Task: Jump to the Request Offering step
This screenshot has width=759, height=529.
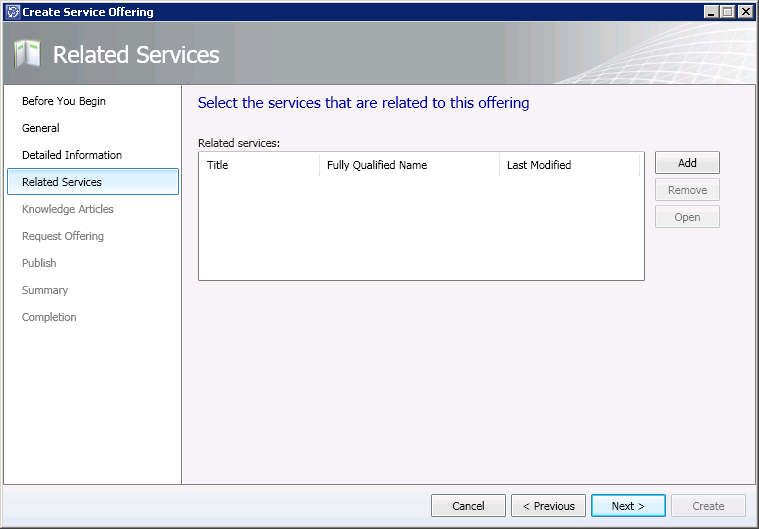Action: 63,236
